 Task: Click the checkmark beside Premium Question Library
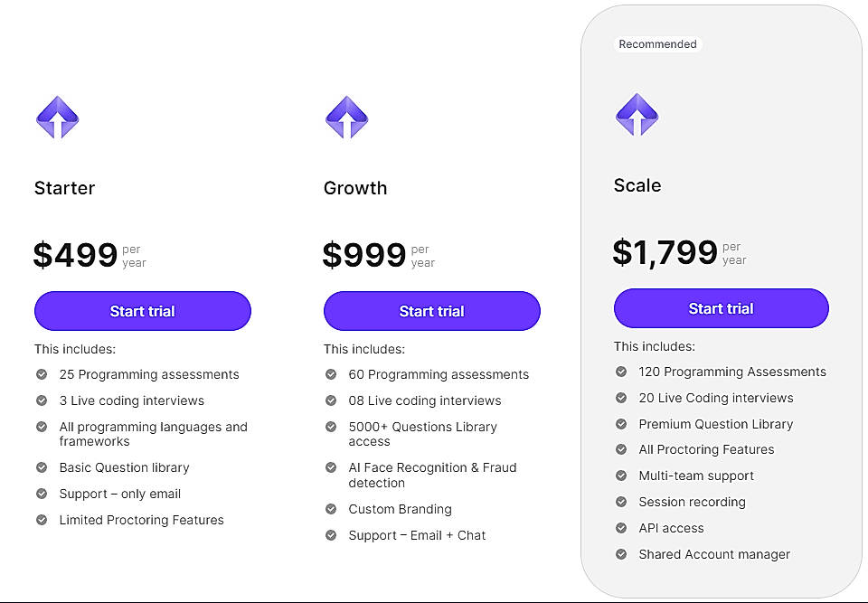(620, 424)
